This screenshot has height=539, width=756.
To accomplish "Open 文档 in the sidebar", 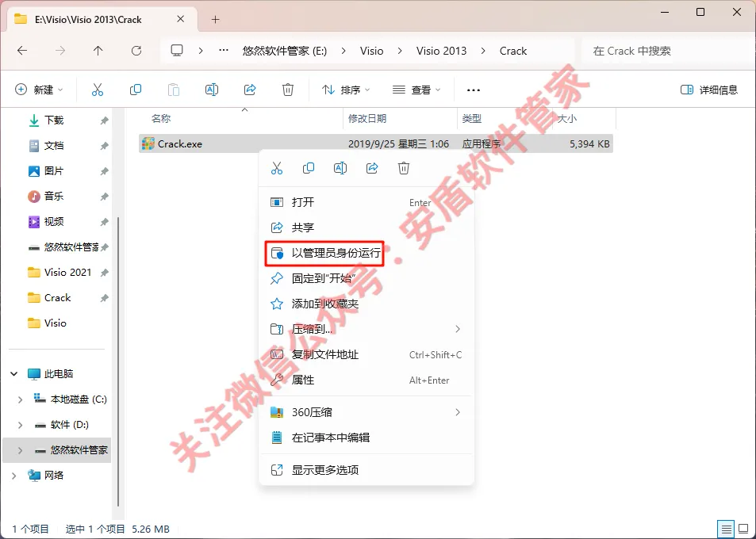I will point(53,146).
